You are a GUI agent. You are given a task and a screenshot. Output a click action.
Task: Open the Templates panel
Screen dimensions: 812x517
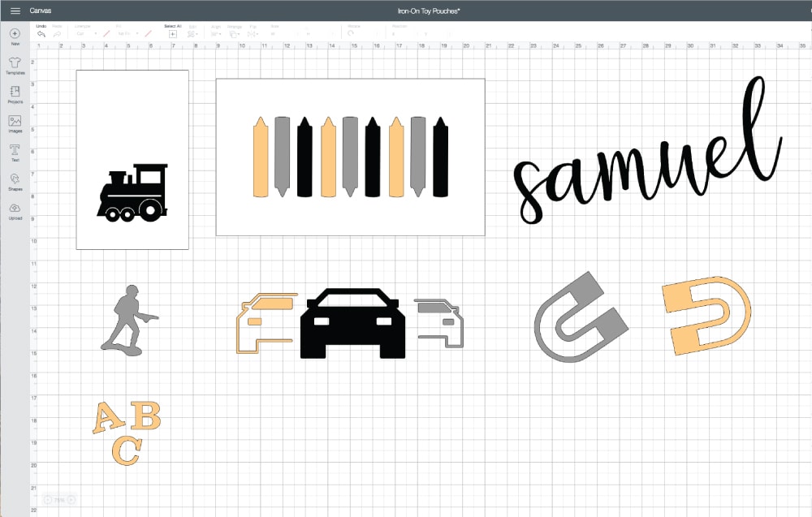[x=15, y=62]
